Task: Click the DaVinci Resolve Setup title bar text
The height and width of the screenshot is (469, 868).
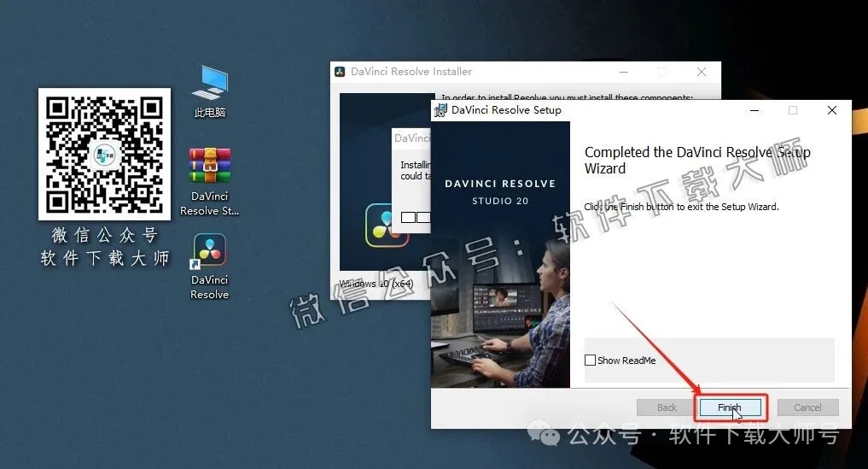Action: tap(506, 109)
